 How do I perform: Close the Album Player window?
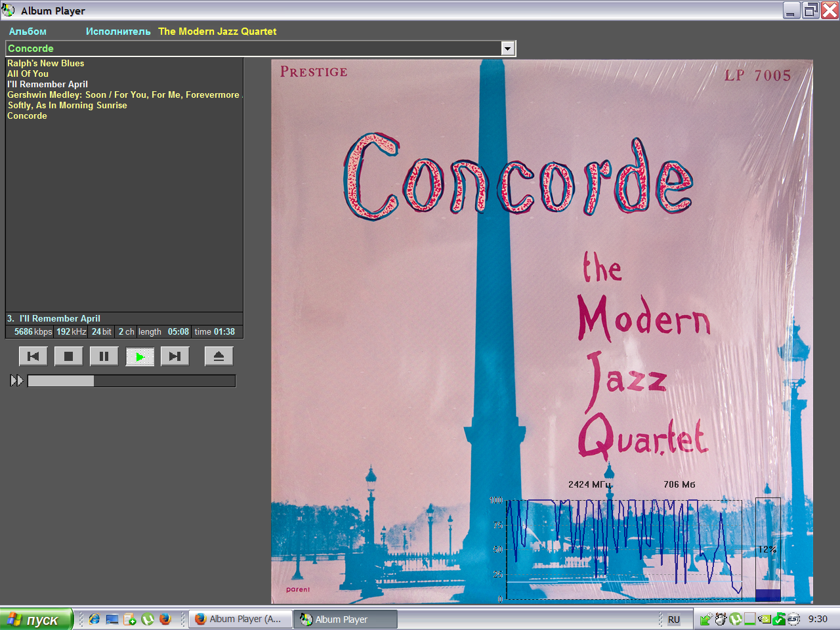(x=830, y=10)
